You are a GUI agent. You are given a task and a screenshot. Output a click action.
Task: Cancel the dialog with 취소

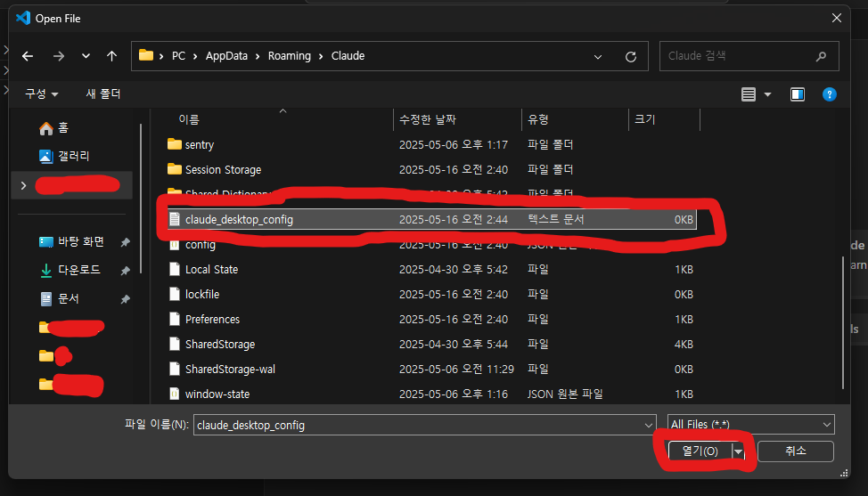click(796, 451)
